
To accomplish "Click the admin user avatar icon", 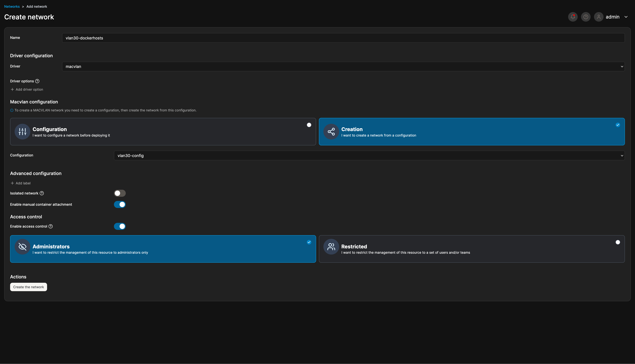I will [599, 17].
